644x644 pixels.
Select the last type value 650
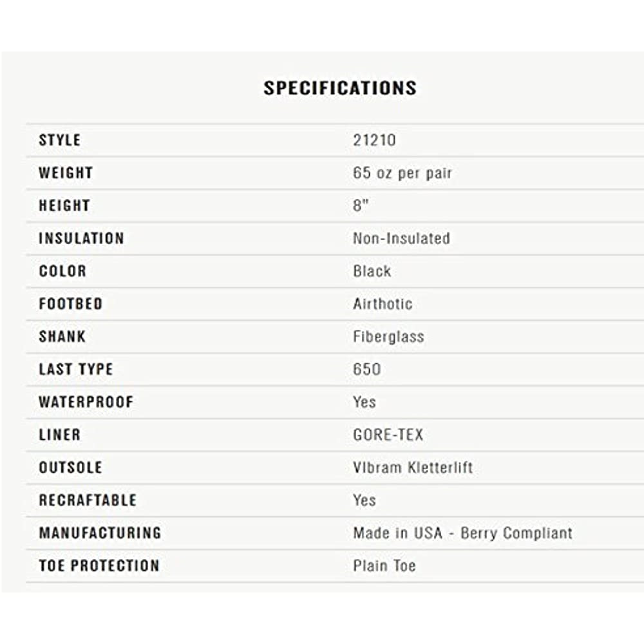(x=366, y=370)
